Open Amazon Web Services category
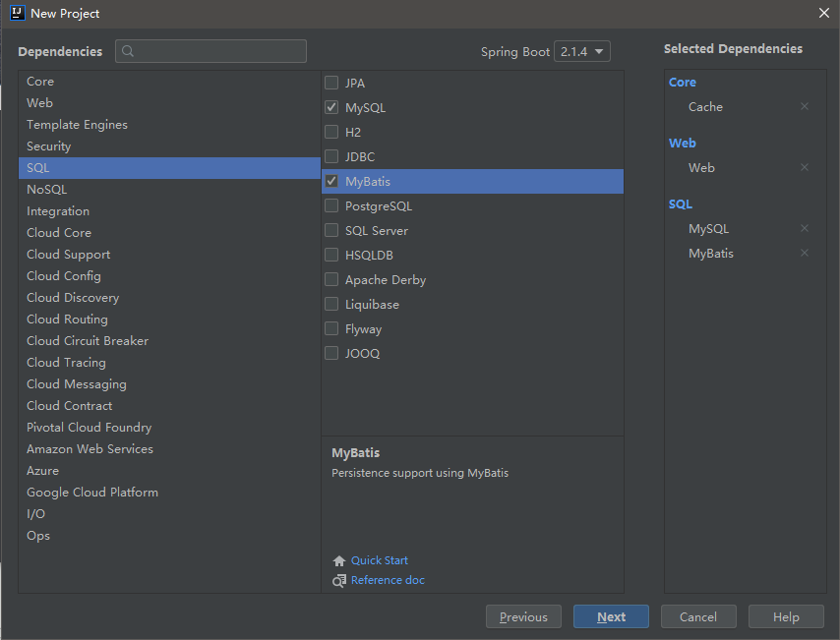 click(169, 449)
